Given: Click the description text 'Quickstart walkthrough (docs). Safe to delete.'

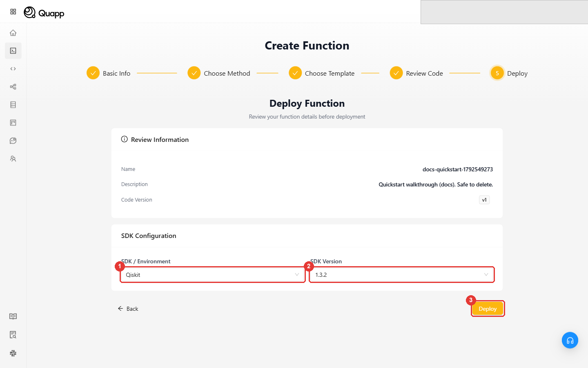Looking at the screenshot, I should click(436, 184).
